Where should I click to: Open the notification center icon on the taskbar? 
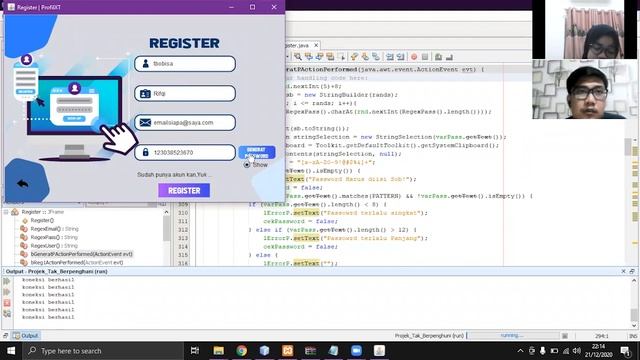625,351
